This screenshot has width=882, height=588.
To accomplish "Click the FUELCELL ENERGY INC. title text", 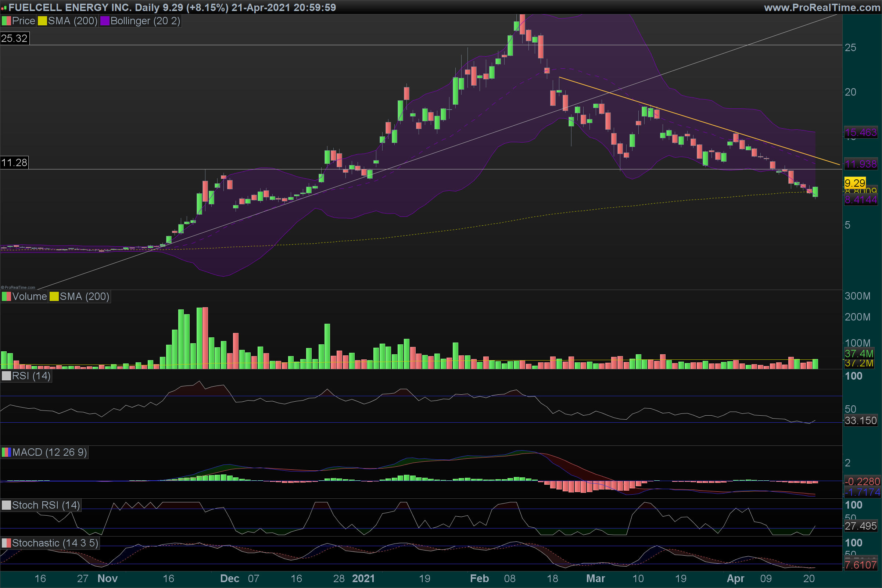I will pos(70,7).
